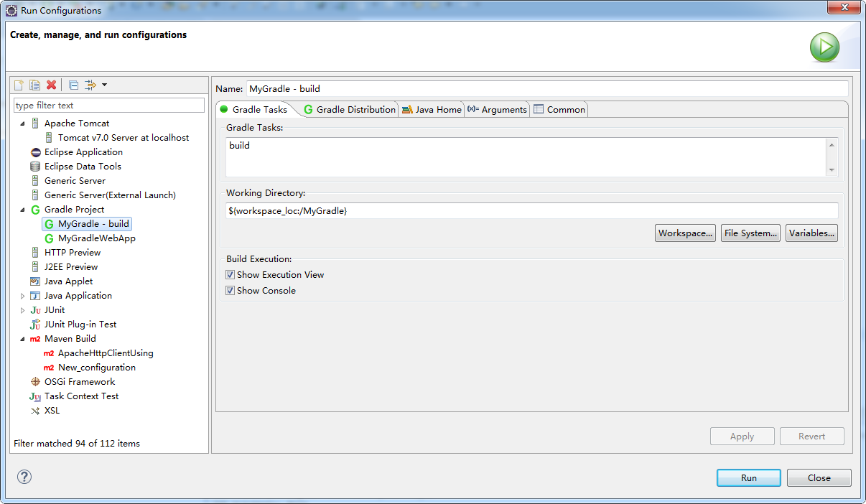
Task: Click the New launch configuration icon
Action: 19,85
